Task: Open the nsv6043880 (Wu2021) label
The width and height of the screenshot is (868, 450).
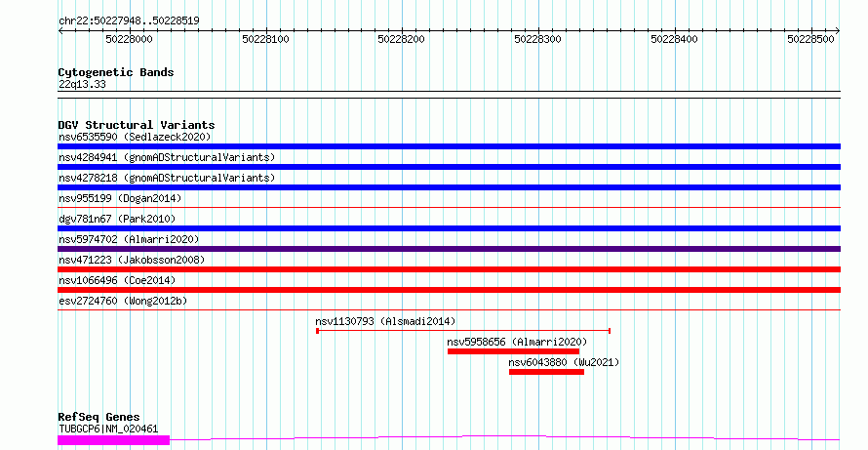Action: point(564,362)
